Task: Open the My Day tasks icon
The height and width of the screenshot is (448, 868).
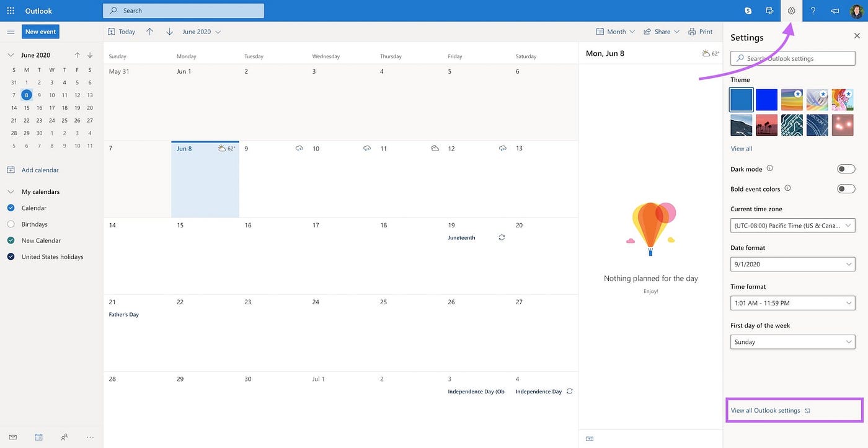Action: (x=769, y=11)
